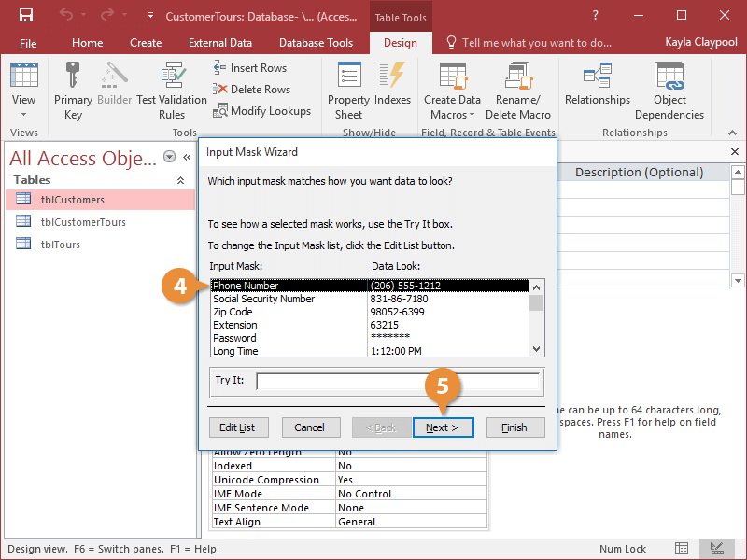Switch to Datasheet View status icon
747x560 pixels.
682,549
